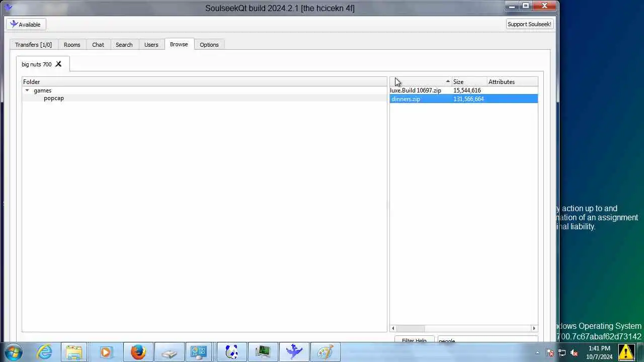The image size is (644, 362).
Task: Click the 15,544,616 size value
Action: click(467, 90)
